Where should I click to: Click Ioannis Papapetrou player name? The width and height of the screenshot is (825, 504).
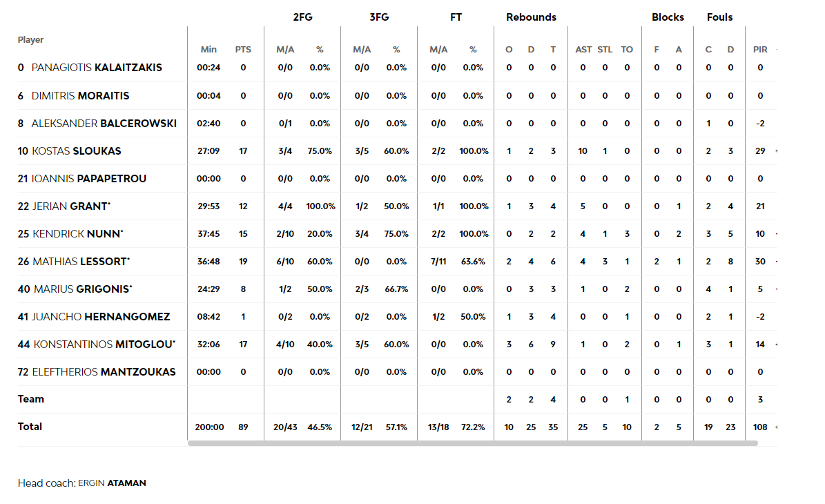(x=89, y=179)
